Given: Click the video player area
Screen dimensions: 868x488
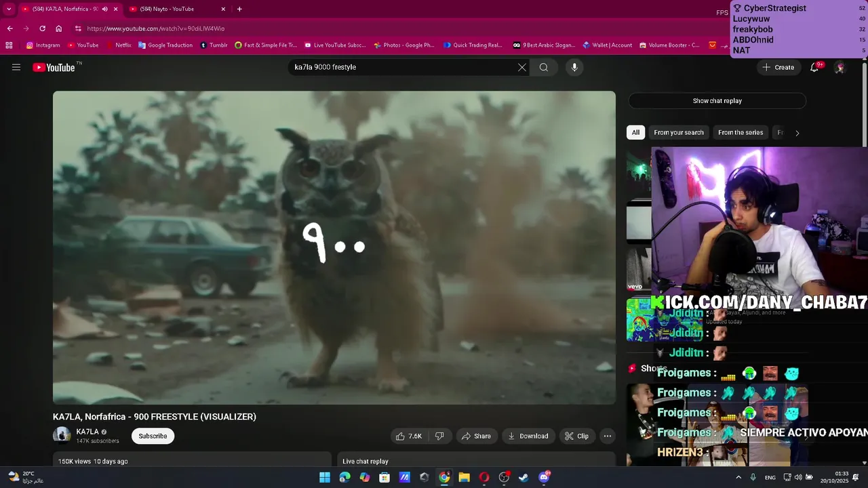Looking at the screenshot, I should (334, 248).
